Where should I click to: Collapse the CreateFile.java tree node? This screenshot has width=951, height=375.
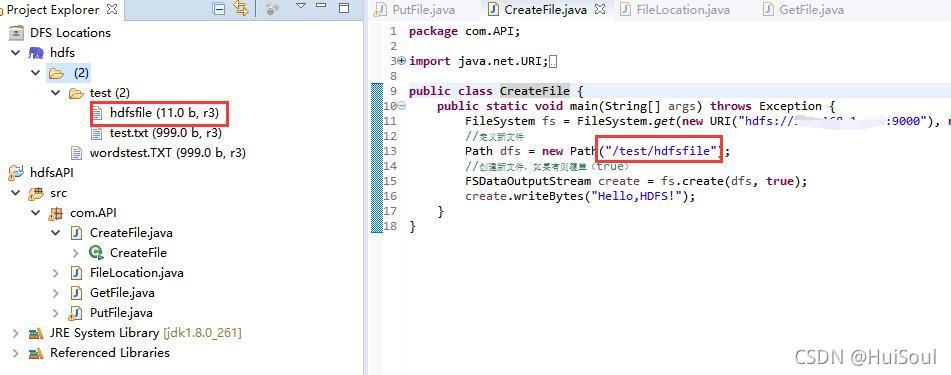tap(56, 232)
